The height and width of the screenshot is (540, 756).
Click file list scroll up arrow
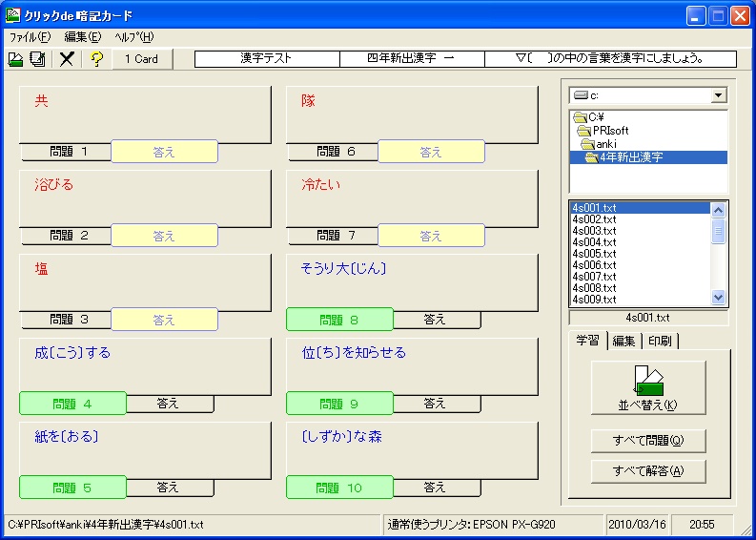point(719,210)
